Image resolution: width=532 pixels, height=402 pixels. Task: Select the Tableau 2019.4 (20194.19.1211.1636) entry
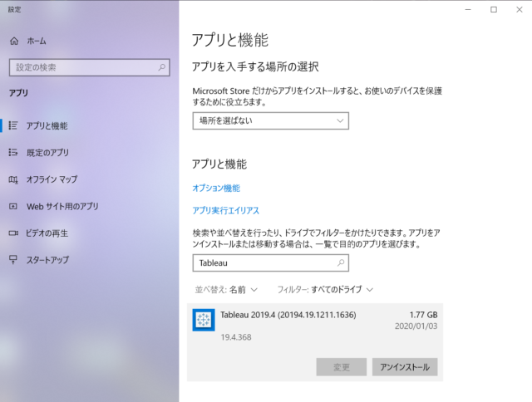pos(315,342)
